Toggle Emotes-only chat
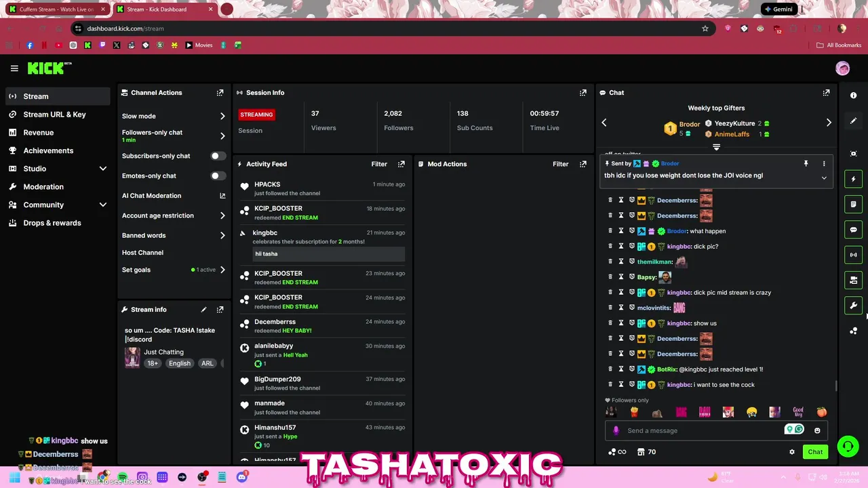This screenshot has width=868, height=488. click(218, 176)
